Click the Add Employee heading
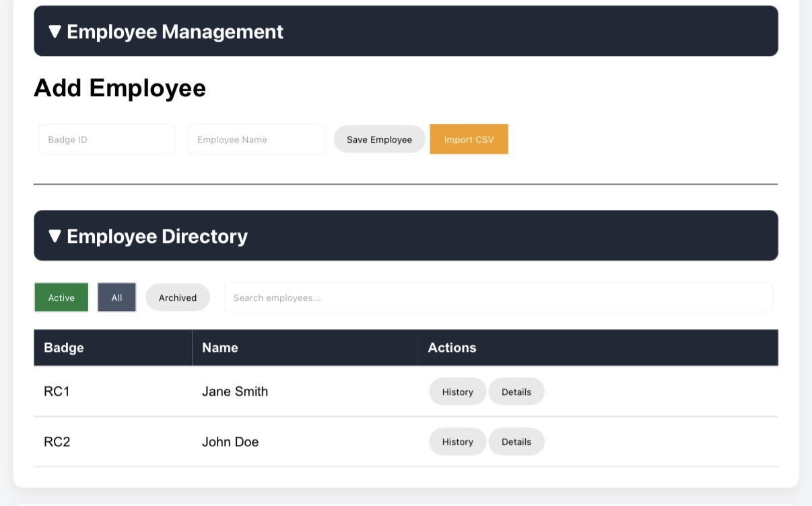Viewport: 812px width, 506px height. coord(120,88)
